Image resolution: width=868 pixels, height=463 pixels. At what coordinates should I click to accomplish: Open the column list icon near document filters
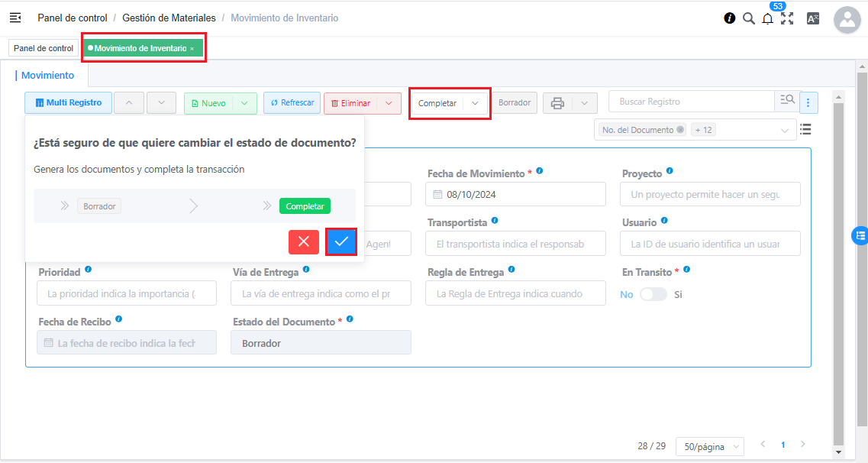pos(805,129)
